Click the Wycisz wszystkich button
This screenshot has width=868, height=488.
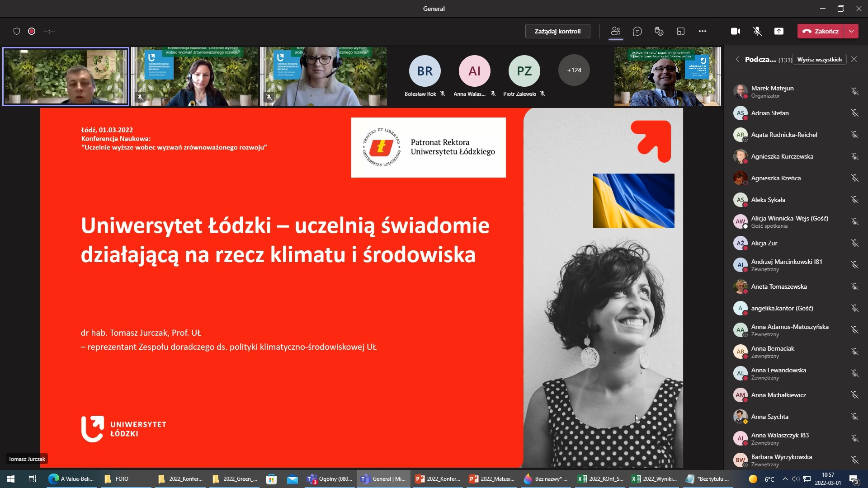[819, 59]
